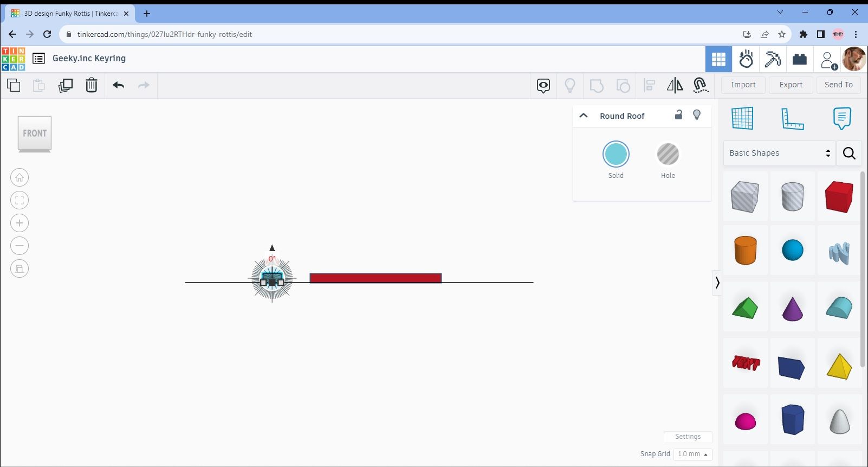Image resolution: width=868 pixels, height=467 pixels.
Task: Click the Export button
Action: (791, 85)
